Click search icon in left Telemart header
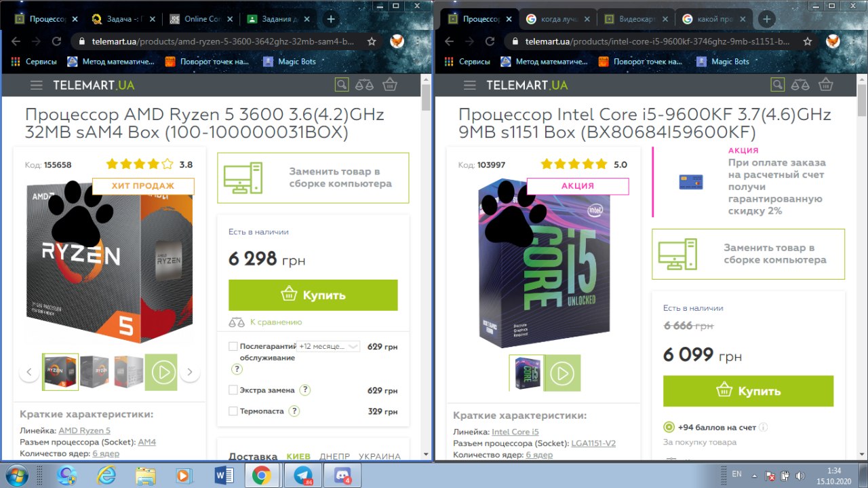This screenshot has width=868, height=488. 342,85
